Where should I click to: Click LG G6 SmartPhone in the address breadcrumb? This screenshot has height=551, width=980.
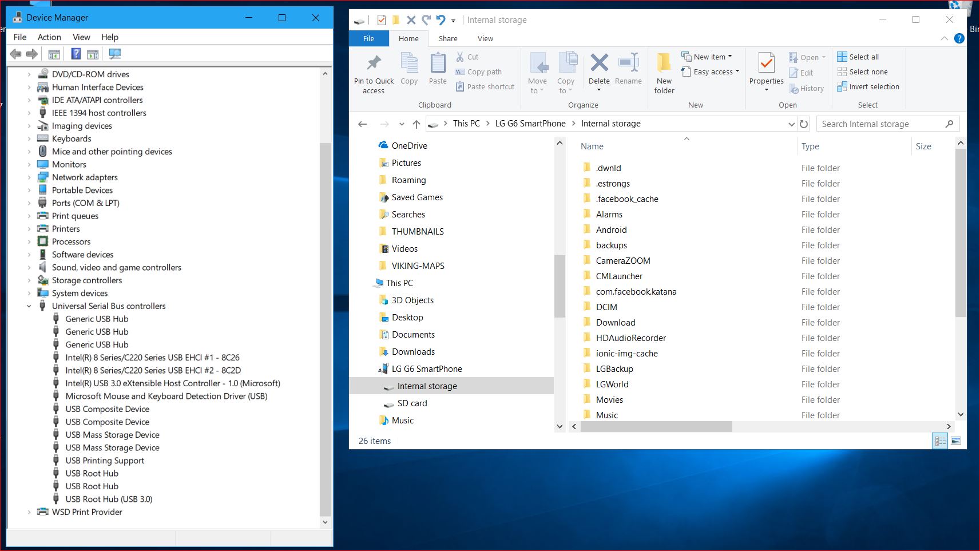click(530, 124)
